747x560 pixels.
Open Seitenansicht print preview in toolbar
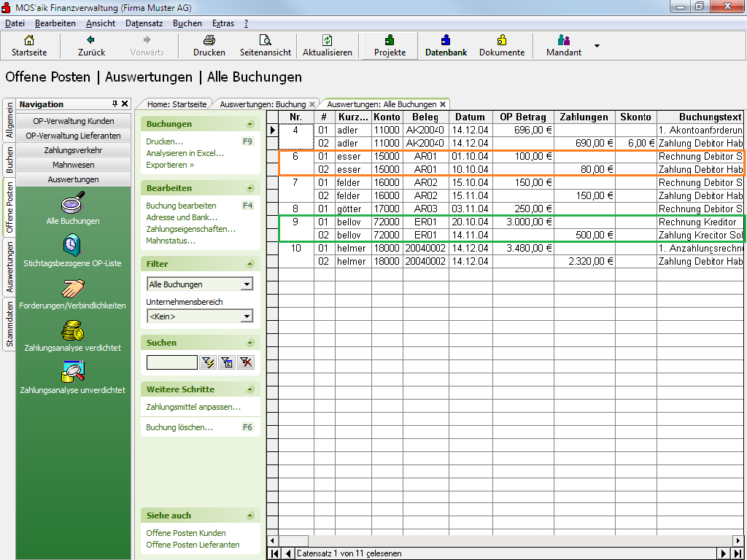[x=266, y=41]
